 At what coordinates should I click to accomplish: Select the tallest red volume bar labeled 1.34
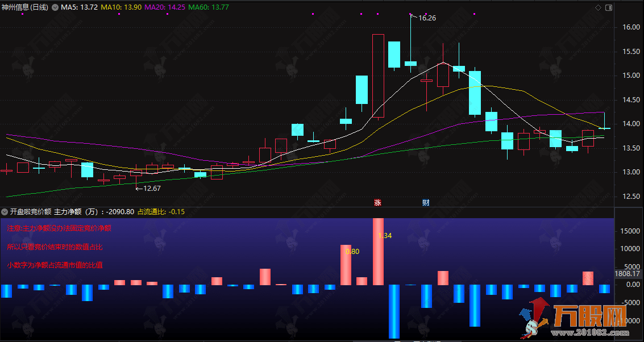click(378, 252)
